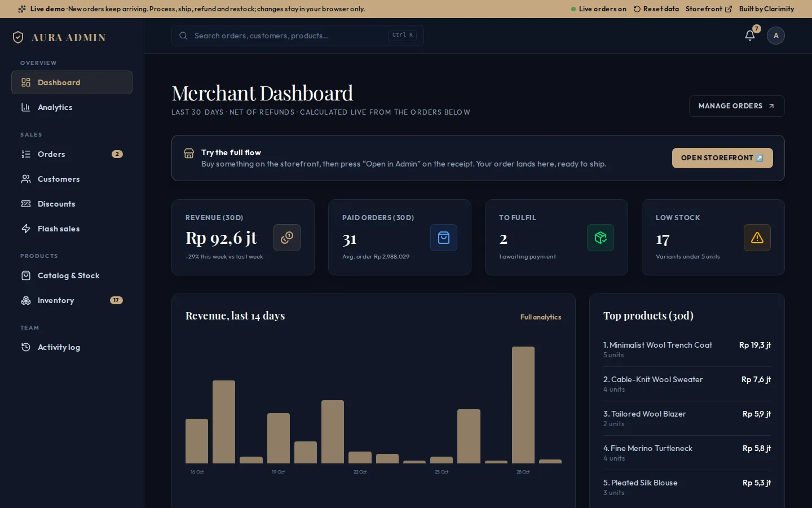Click the Rp 19,3 jt amount
The image size is (812, 508).
(755, 345)
